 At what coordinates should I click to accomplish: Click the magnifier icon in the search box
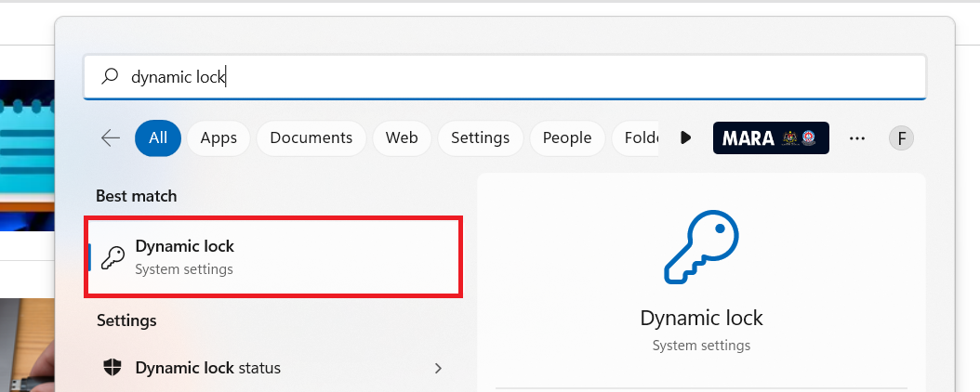tap(111, 77)
